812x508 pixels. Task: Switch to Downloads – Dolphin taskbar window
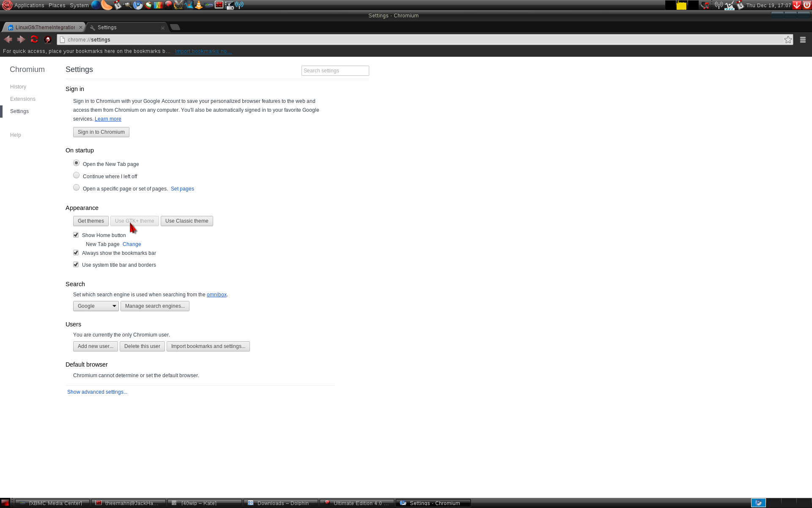coord(281,503)
